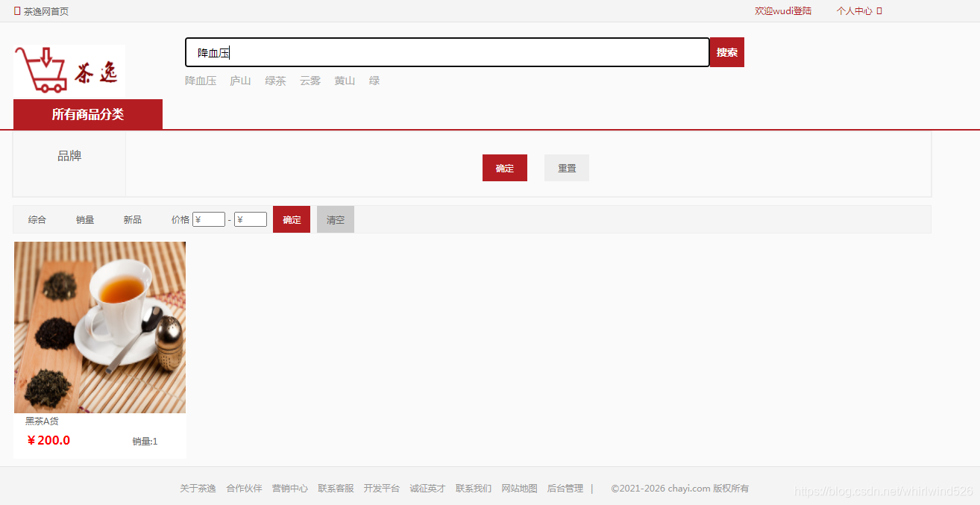Sort results by 综合
Screen dimensions: 980x505
tap(37, 219)
